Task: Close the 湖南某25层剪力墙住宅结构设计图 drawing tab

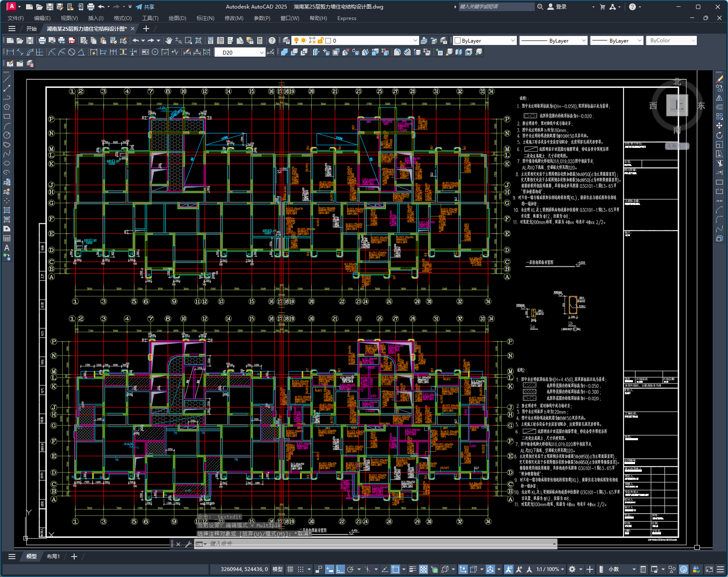Action: 133,29
